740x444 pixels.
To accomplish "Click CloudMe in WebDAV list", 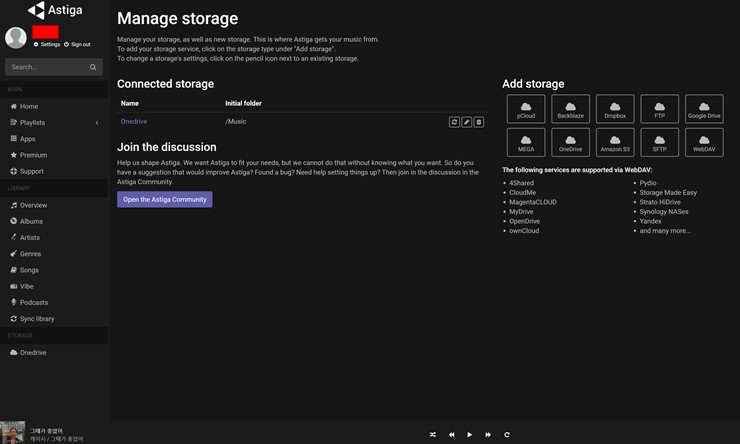I will [x=522, y=193].
